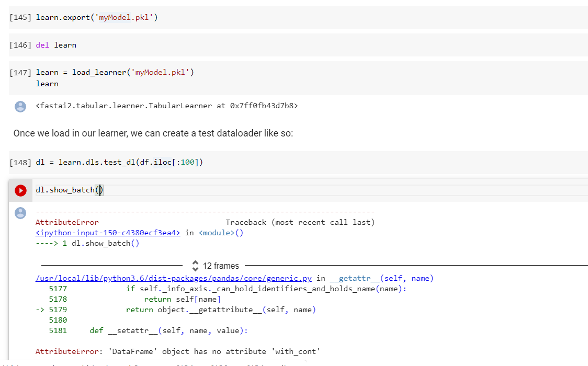Click the [147] execution count
Viewport: 588px width, 366px height.
20,72
